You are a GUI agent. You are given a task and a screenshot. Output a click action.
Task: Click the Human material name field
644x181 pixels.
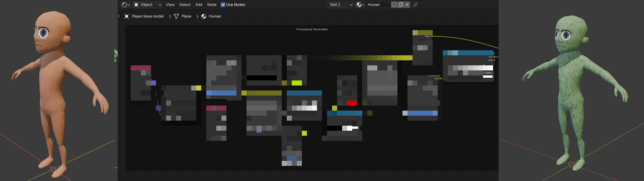click(378, 5)
